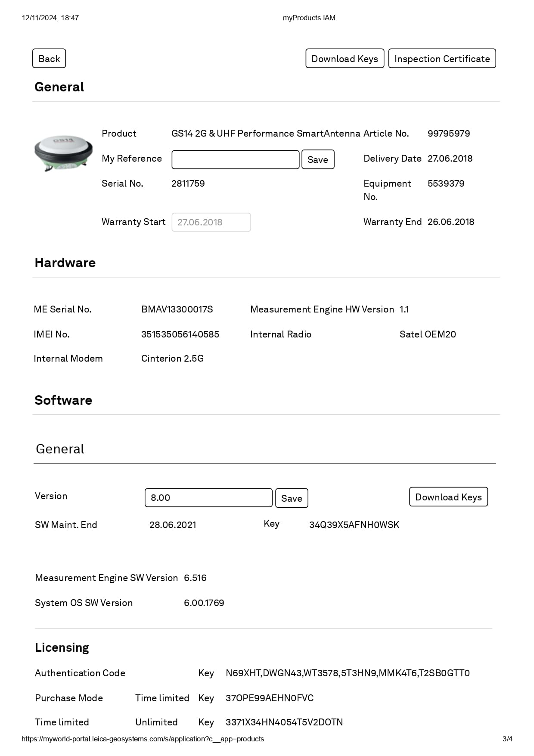Save the software Version value
This screenshot has width=534, height=756.
click(292, 498)
